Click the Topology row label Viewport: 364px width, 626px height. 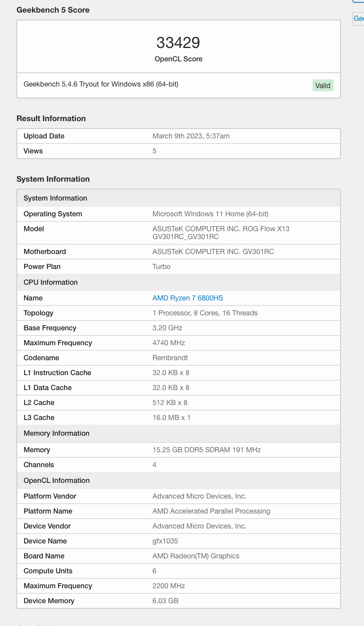click(39, 313)
